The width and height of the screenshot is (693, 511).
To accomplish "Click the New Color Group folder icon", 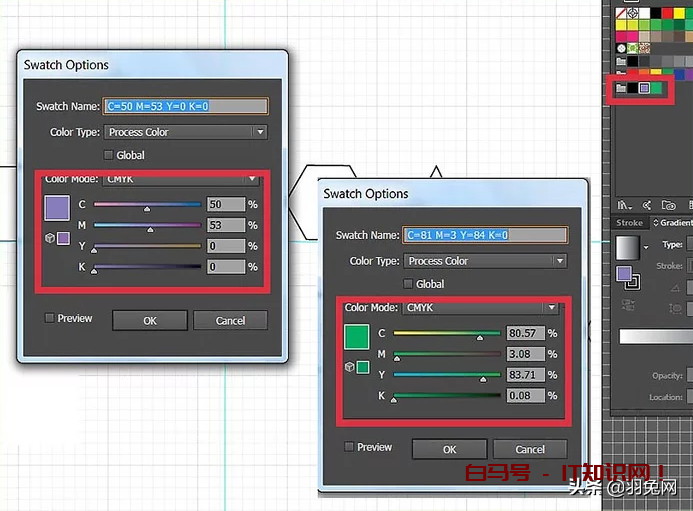I will (667, 203).
